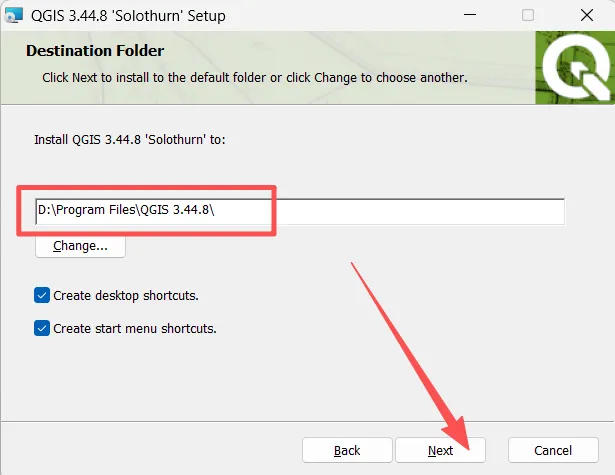Go back with the Back button

(x=347, y=450)
